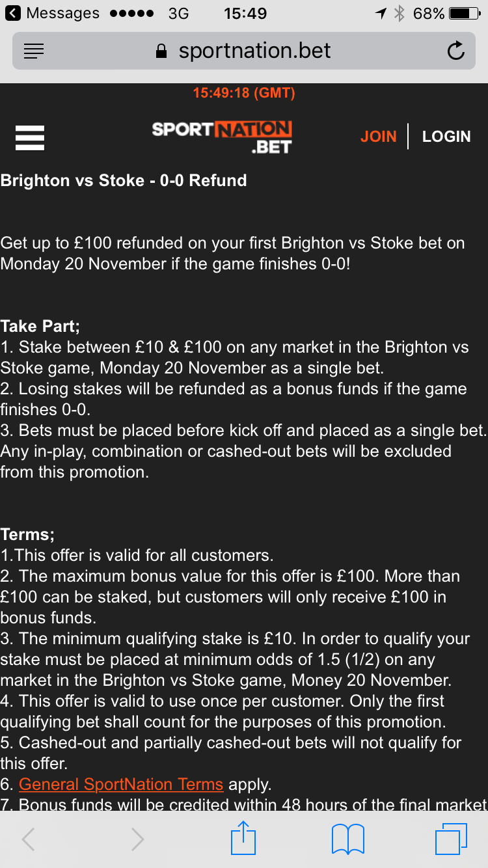Go back using Safari's back arrow
488x868 pixels.
click(28, 839)
